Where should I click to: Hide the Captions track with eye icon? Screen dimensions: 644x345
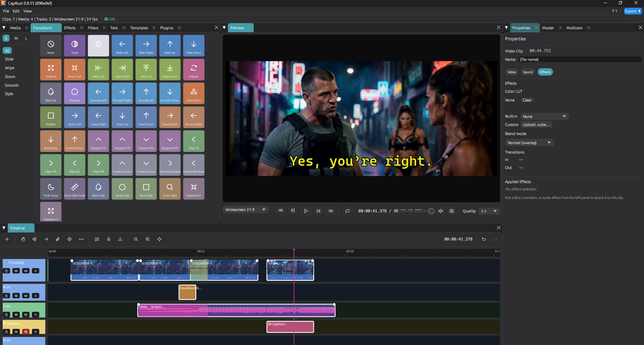[16, 332]
